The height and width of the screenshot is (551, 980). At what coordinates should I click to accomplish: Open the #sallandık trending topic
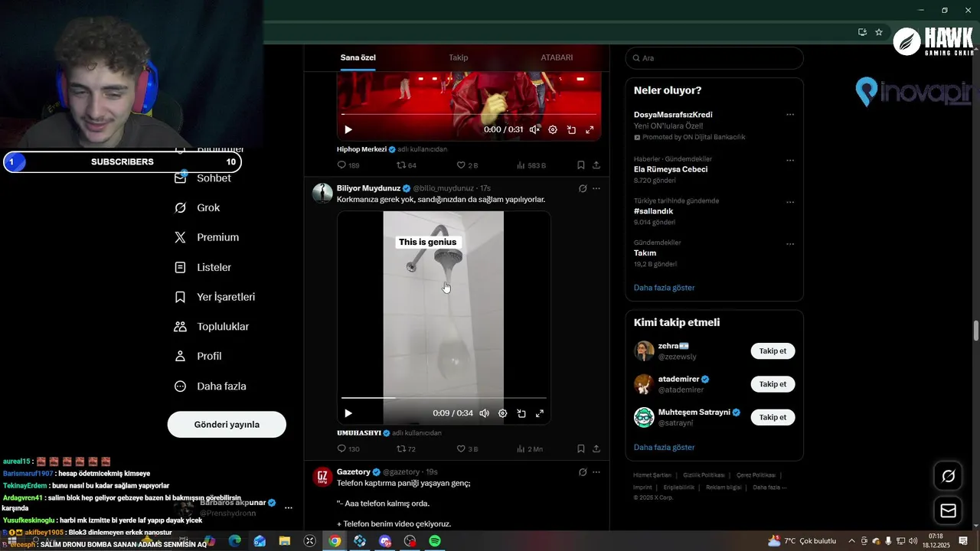point(653,211)
